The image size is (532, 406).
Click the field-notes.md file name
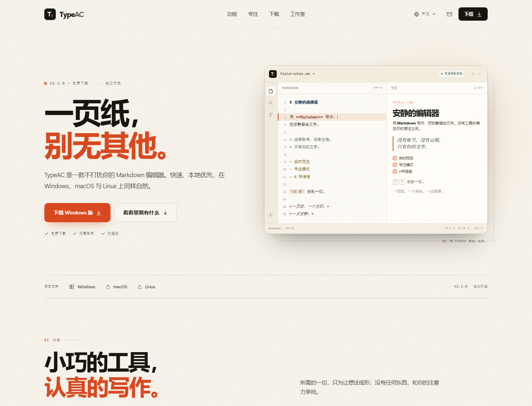tap(295, 74)
